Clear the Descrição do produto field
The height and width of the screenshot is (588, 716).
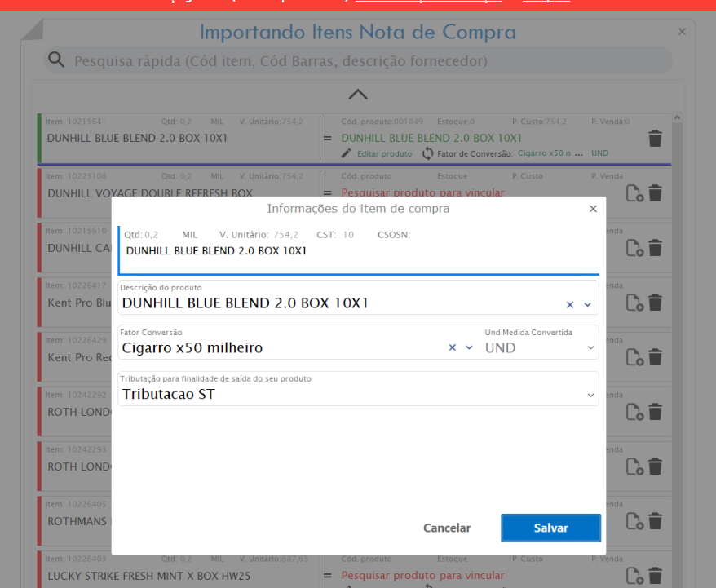(x=570, y=304)
